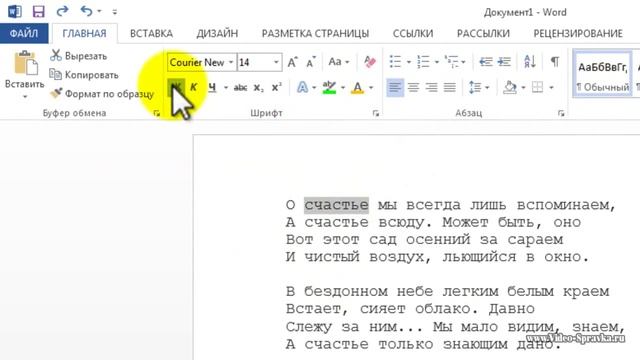The image size is (640, 360).
Task: Switch to the ДИЗАЙН tab
Action: point(217,33)
